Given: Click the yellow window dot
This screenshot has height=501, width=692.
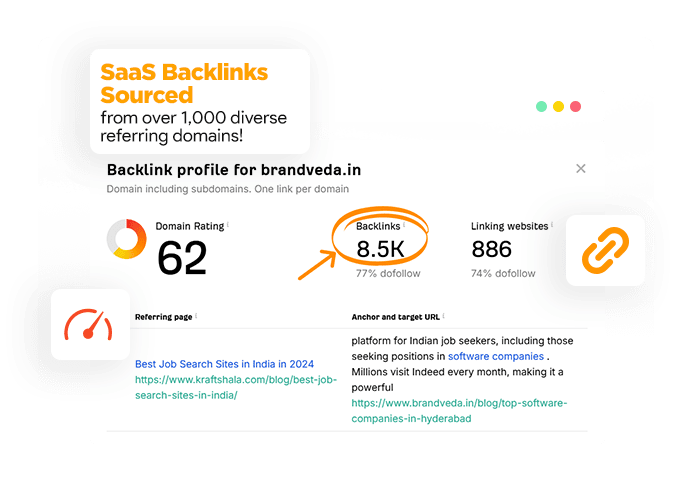Looking at the screenshot, I should (558, 106).
